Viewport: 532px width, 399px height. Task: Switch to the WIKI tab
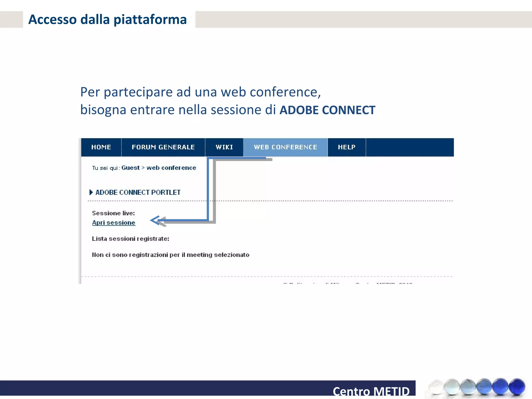click(224, 147)
